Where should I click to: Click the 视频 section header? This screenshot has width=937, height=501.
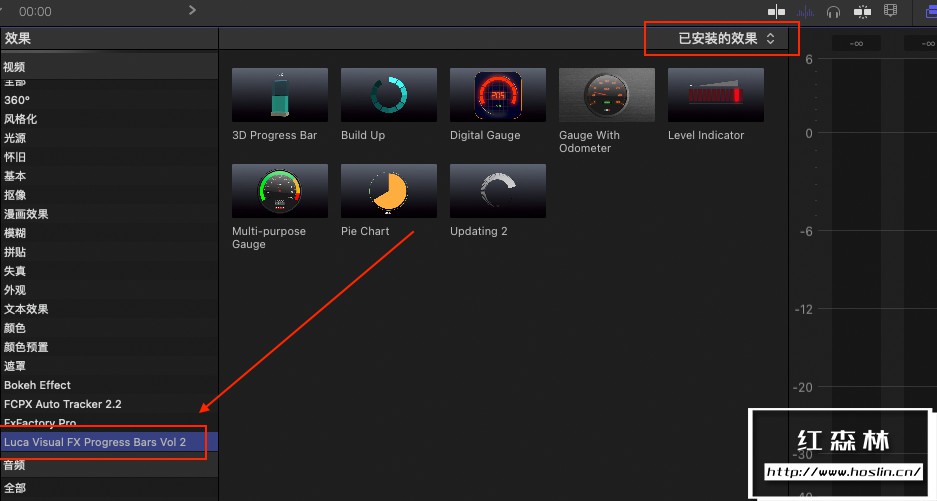(109, 67)
